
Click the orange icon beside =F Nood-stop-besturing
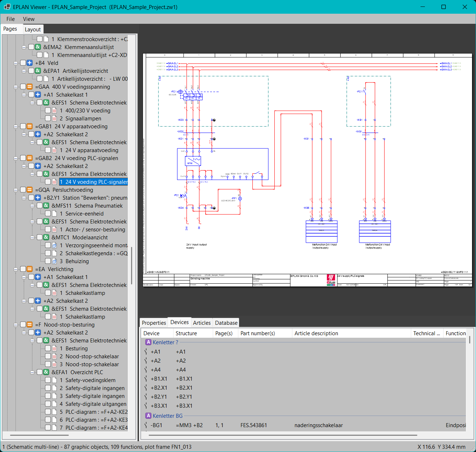pyautogui.click(x=30, y=325)
